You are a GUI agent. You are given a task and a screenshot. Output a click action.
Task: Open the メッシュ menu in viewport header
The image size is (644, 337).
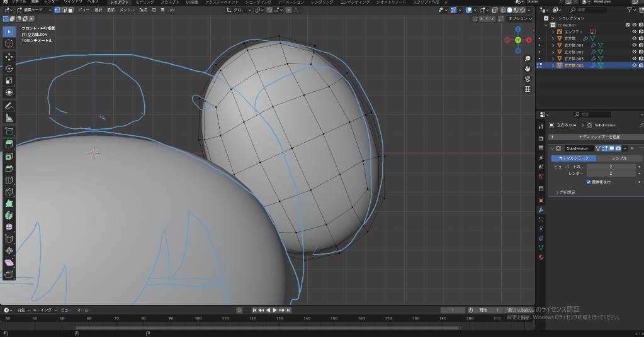click(x=127, y=10)
